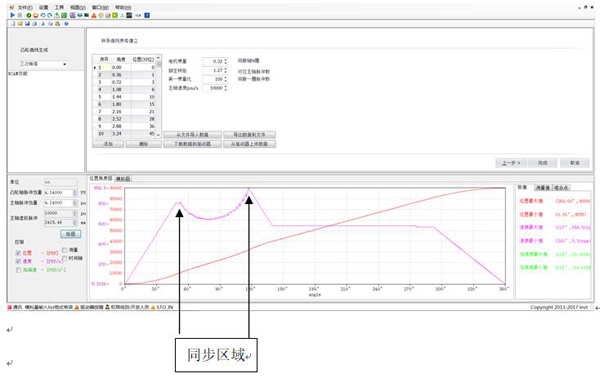This screenshot has height=378, width=600.
Task: Switch to the 模拟图 tab
Action: 123,179
